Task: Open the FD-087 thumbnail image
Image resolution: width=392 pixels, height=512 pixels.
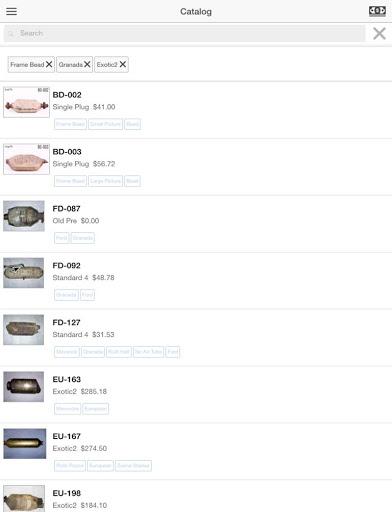Action: pos(24,216)
